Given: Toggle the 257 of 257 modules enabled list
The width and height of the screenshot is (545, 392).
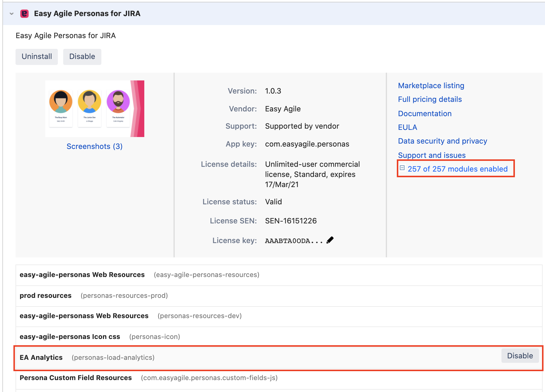Looking at the screenshot, I should (457, 169).
